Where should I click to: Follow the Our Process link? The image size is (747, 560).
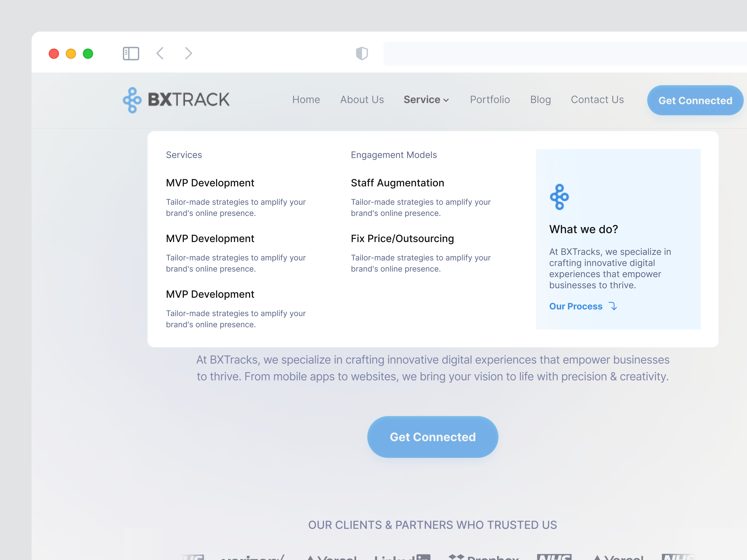[x=576, y=306]
